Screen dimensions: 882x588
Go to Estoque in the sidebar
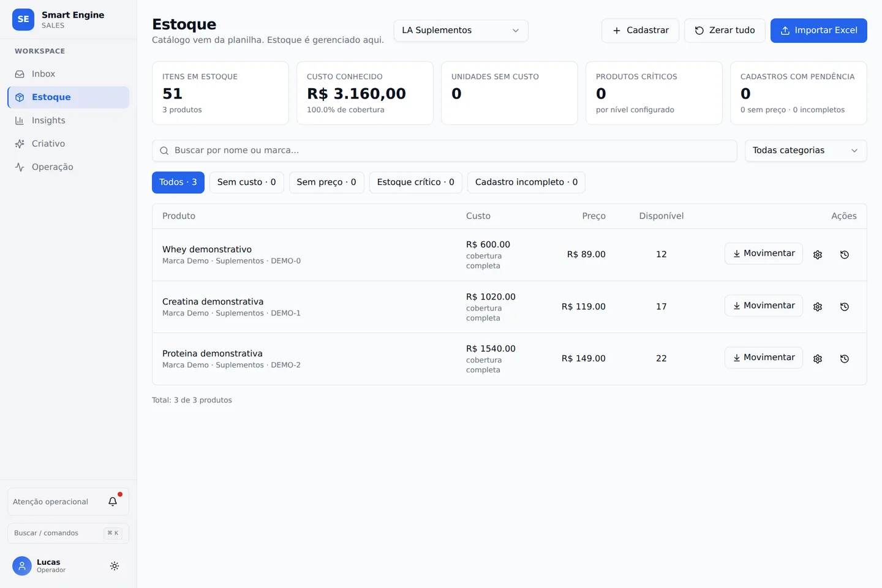click(x=68, y=97)
